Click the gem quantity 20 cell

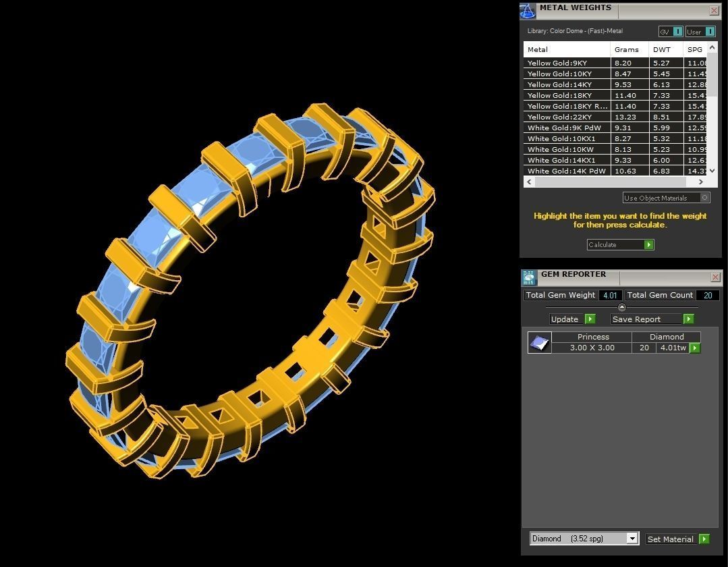pyautogui.click(x=644, y=348)
